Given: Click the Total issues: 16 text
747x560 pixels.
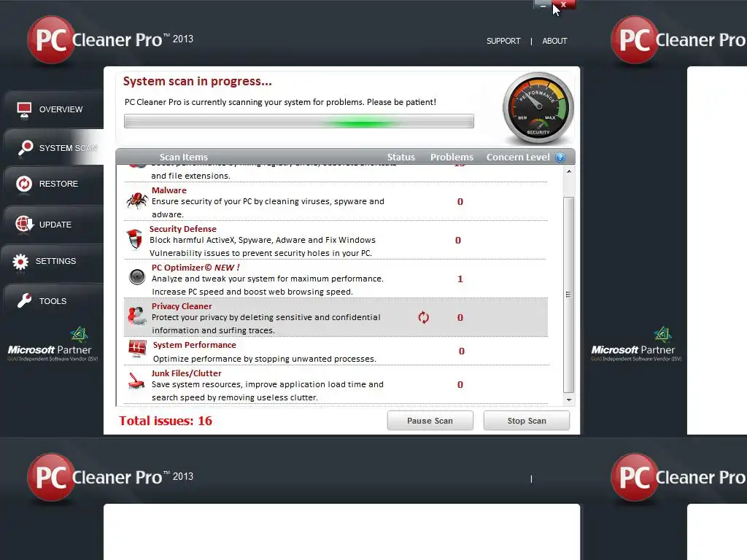Looking at the screenshot, I should coord(166,421).
